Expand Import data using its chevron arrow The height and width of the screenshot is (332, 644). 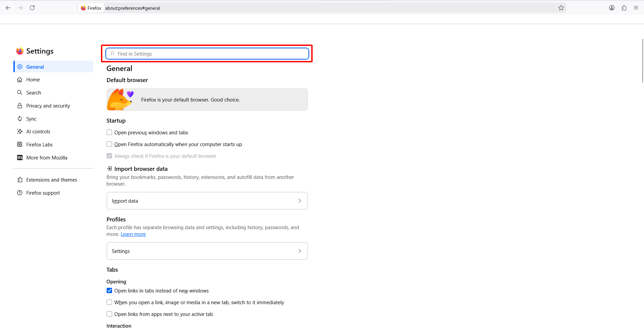[300, 201]
